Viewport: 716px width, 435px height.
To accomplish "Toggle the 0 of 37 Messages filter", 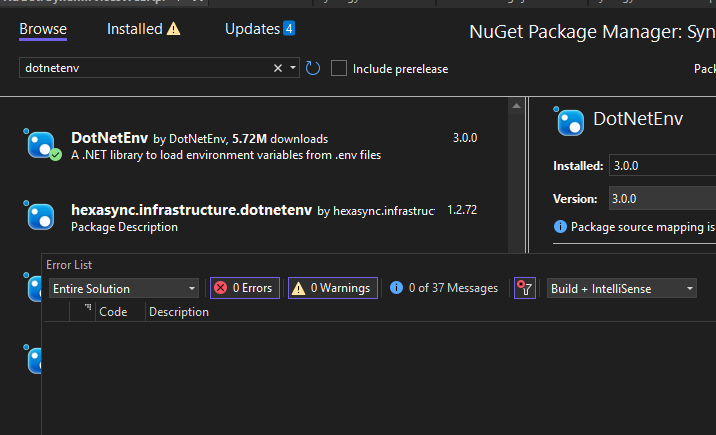I will click(444, 288).
